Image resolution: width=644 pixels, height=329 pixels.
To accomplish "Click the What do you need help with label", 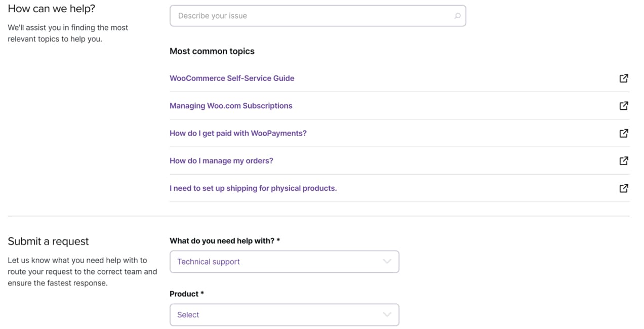I will [225, 241].
